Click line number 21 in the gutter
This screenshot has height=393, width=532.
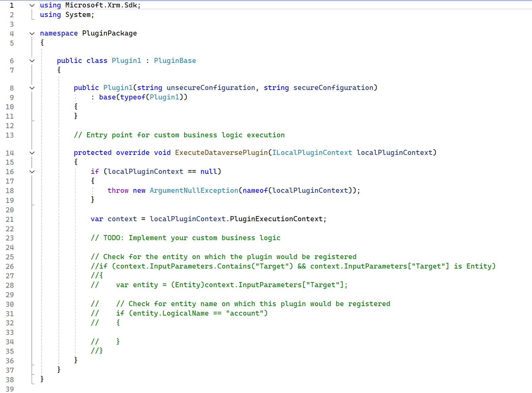coord(10,219)
